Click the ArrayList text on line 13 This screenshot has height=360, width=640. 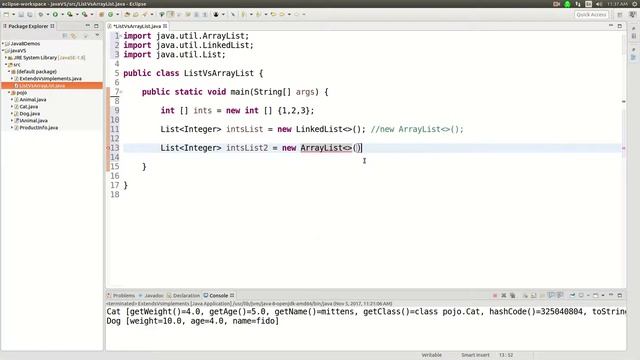321,148
